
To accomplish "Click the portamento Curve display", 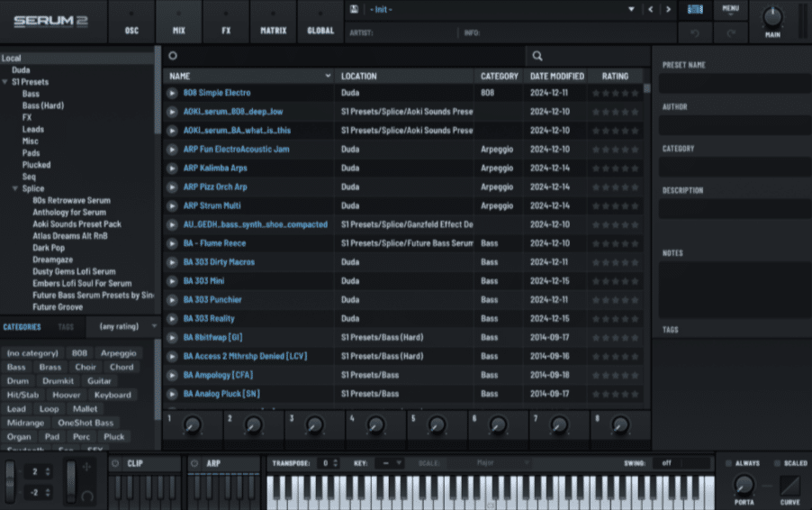I will (x=789, y=486).
